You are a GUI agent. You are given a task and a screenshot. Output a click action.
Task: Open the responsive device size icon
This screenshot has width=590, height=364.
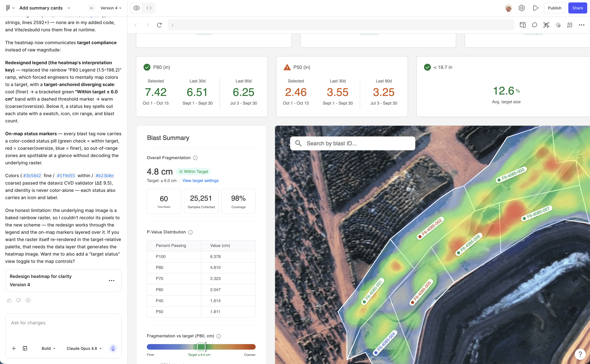[523, 25]
